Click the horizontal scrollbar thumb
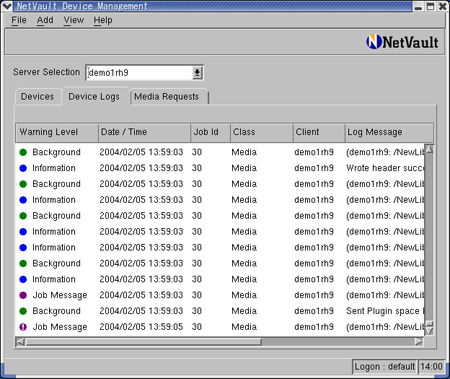The height and width of the screenshot is (379, 450). (143, 342)
